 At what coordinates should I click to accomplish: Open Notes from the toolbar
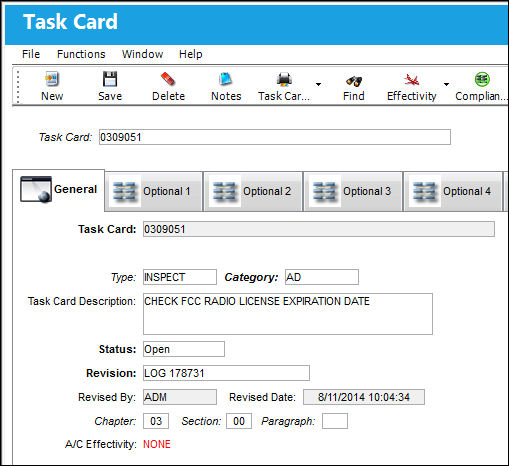(x=226, y=80)
